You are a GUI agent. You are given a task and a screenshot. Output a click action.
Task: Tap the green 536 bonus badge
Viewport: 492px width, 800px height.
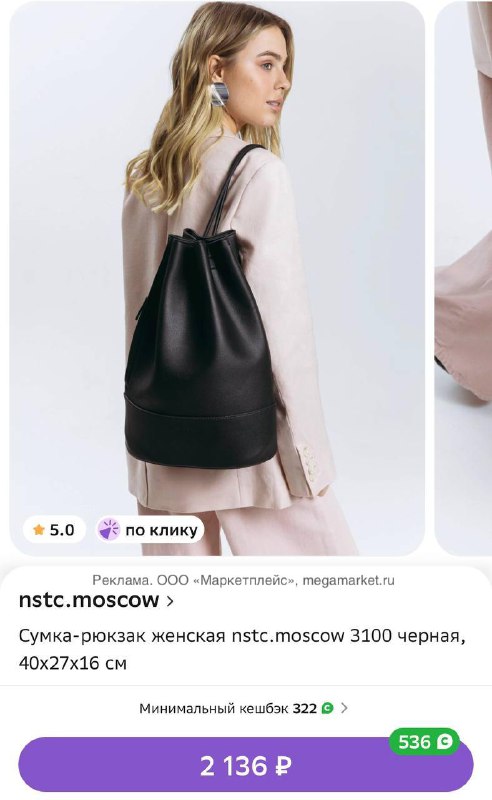[x=424, y=741]
